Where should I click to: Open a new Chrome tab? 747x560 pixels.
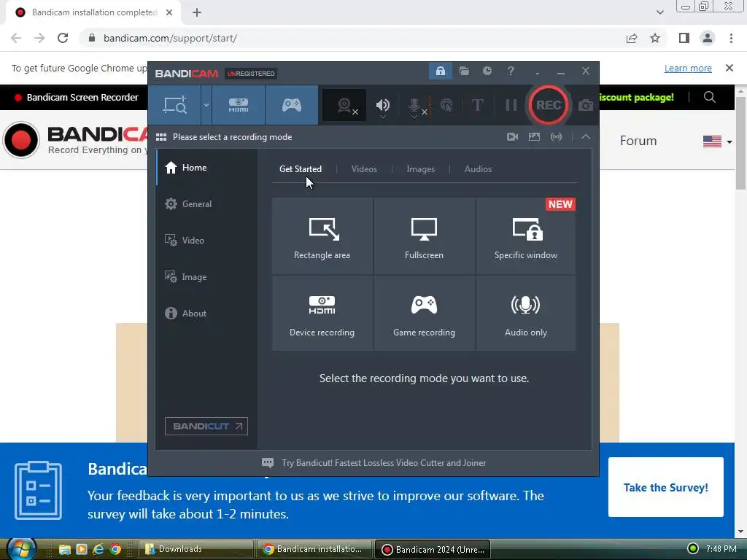(197, 12)
